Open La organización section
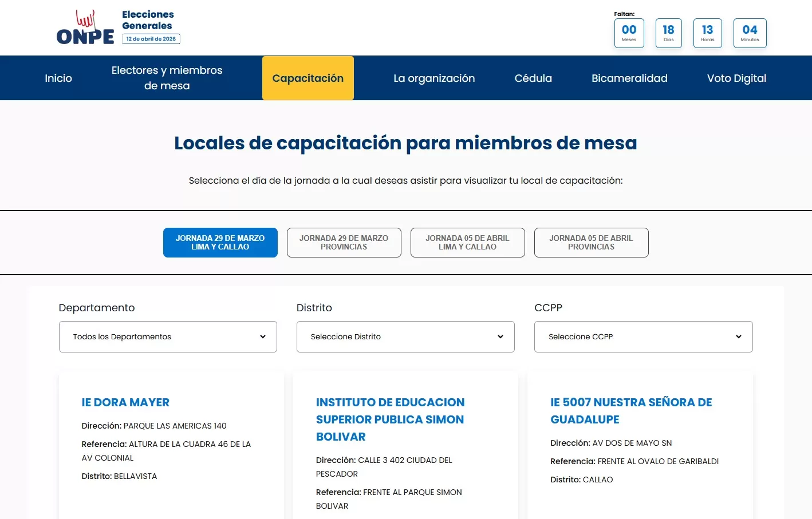This screenshot has height=519, width=812. click(434, 78)
